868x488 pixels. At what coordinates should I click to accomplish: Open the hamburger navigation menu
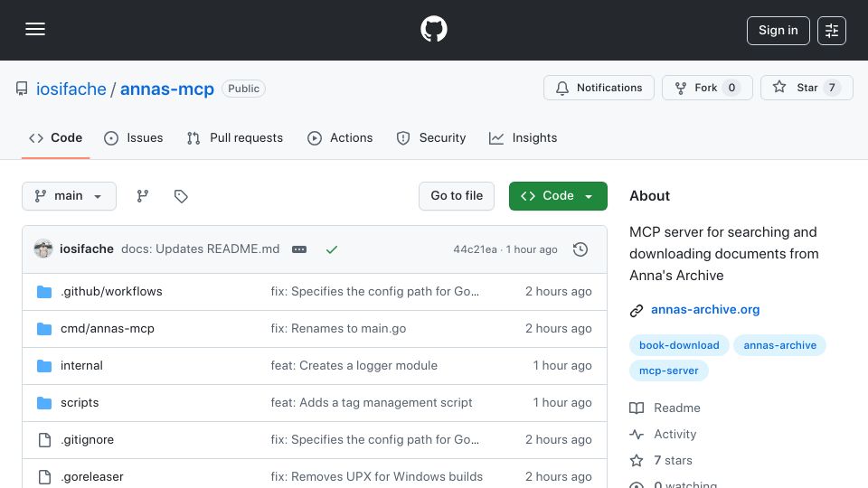[x=35, y=29]
